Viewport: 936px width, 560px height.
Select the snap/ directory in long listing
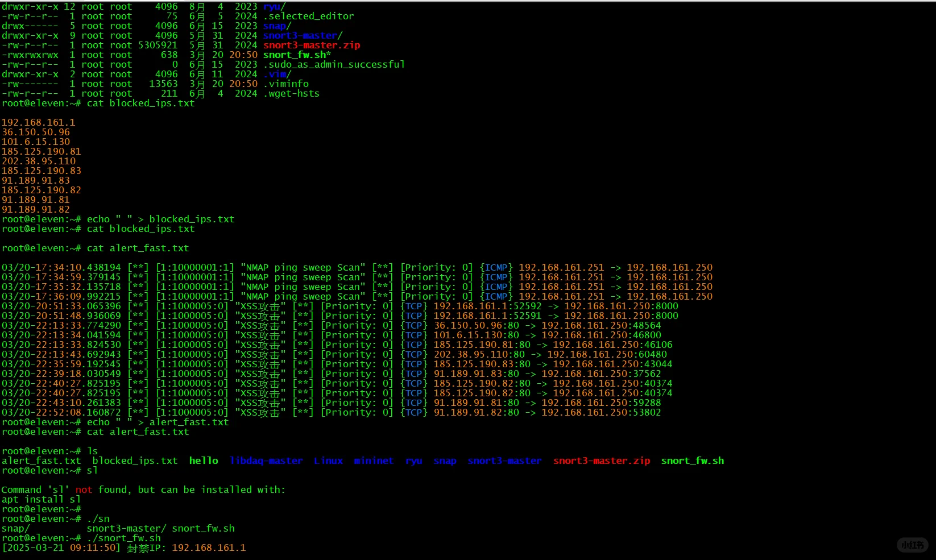pos(277,26)
